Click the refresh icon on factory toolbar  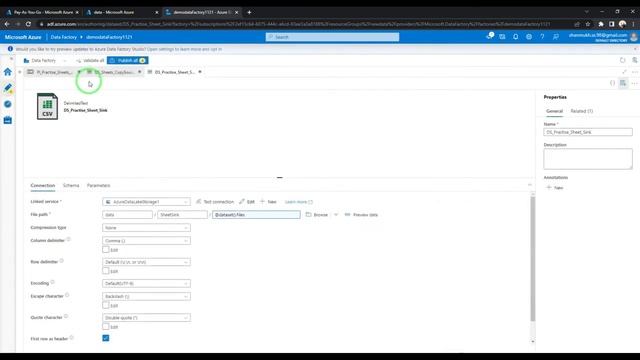coord(622,60)
